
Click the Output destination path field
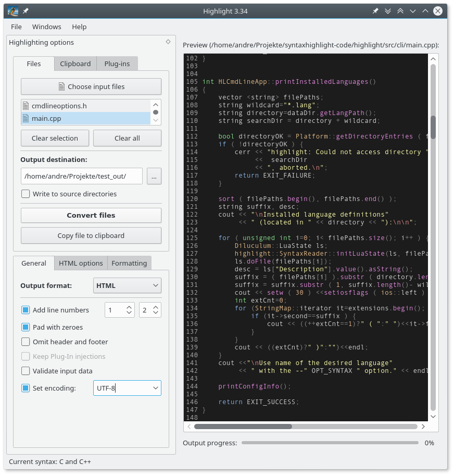[x=82, y=176]
